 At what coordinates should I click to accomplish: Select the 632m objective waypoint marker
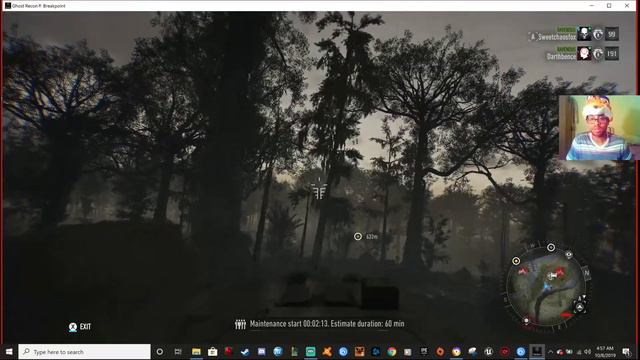(358, 236)
